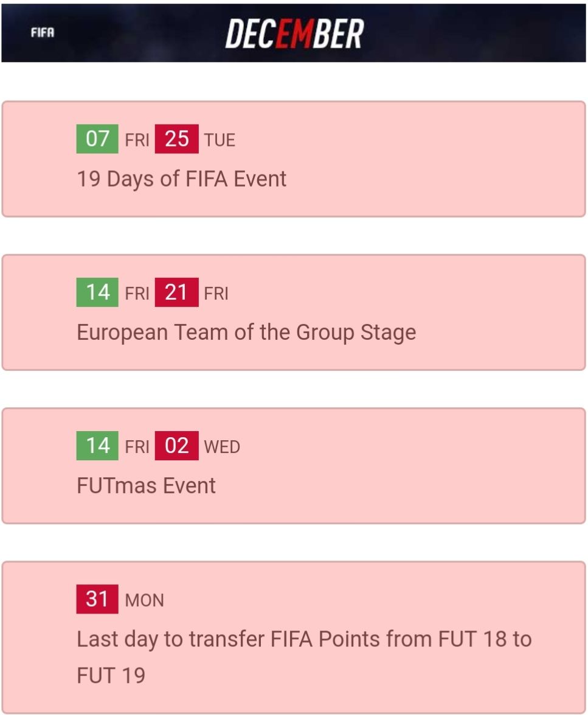Click the TUE weekday label
588x715 pixels.
pos(220,140)
